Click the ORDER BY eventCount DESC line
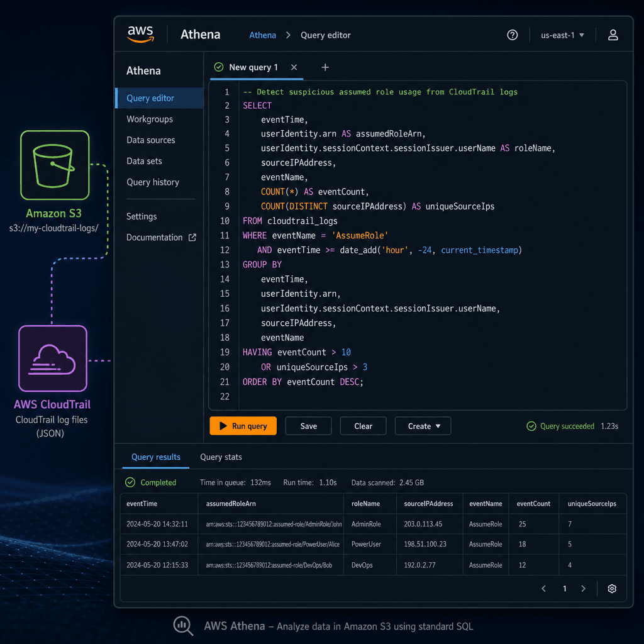This screenshot has width=644, height=644. click(303, 382)
